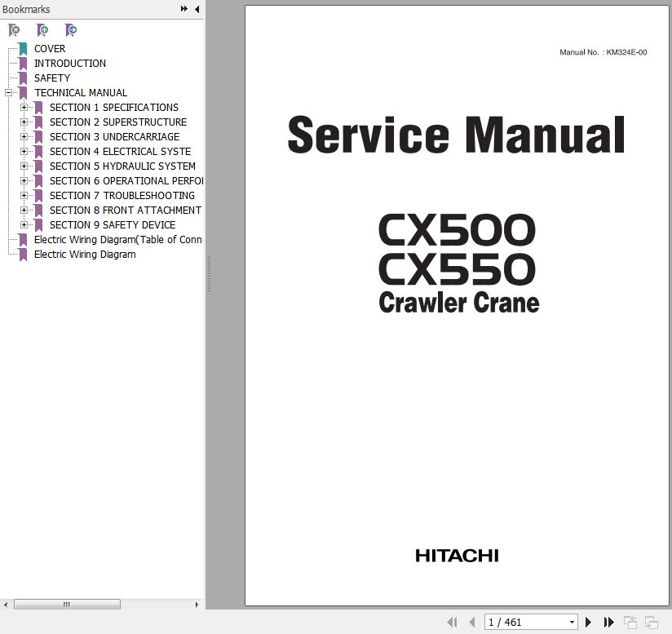Go to the first page
Viewport: 672px width, 634px height.
[452, 622]
